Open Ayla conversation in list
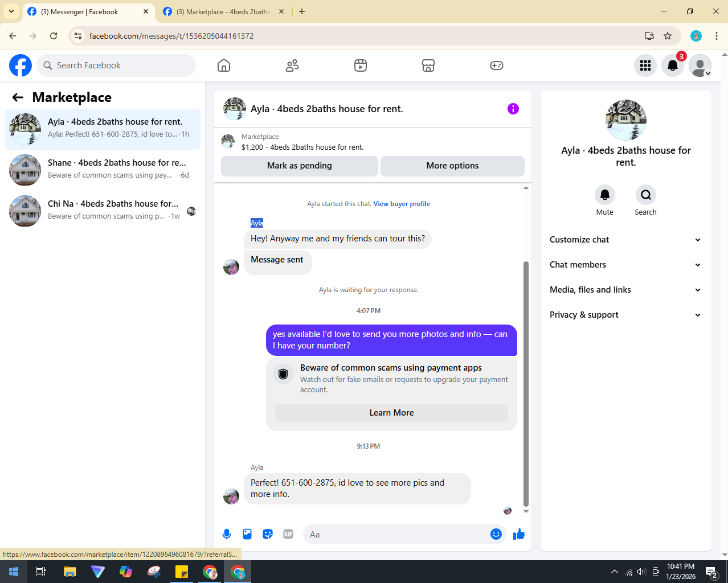This screenshot has height=583, width=728. click(x=103, y=129)
